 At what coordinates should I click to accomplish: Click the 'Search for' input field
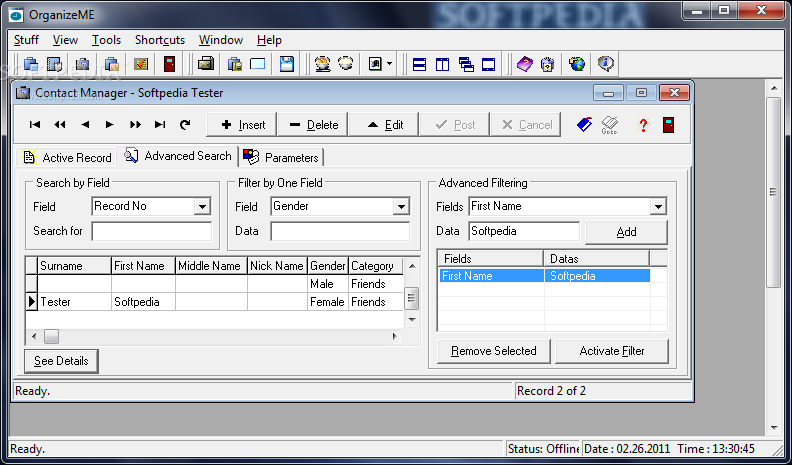tap(152, 231)
